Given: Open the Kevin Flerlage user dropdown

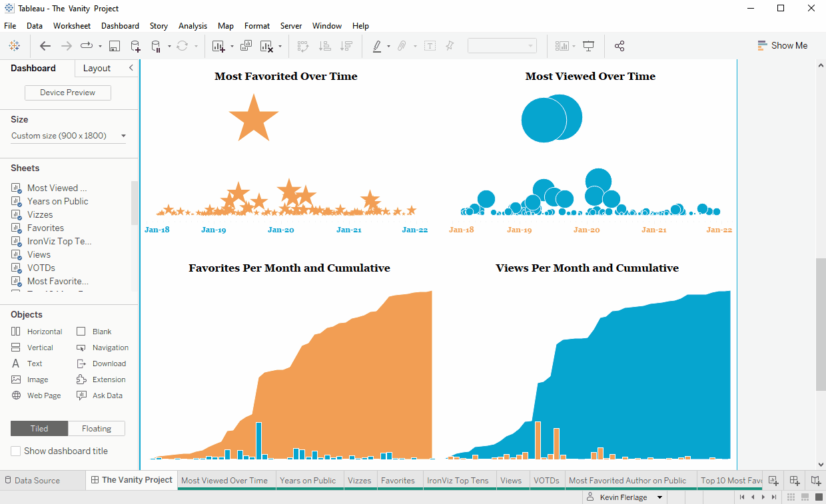Looking at the screenshot, I should tap(623, 497).
